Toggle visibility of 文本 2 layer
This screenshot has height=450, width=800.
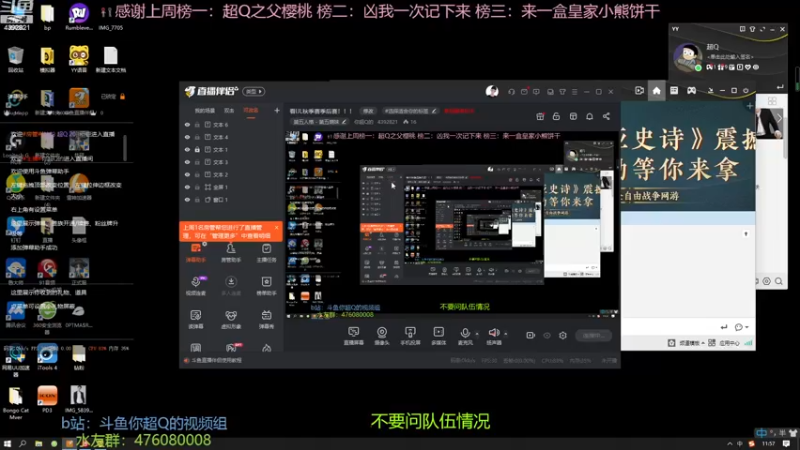187,174
